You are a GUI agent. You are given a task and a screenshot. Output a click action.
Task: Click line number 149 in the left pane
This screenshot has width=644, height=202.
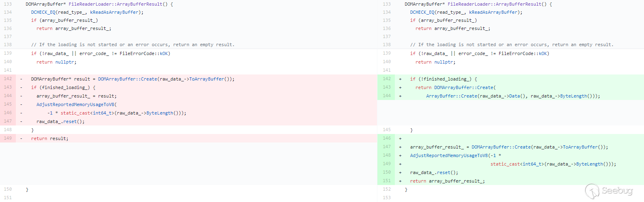click(x=8, y=138)
